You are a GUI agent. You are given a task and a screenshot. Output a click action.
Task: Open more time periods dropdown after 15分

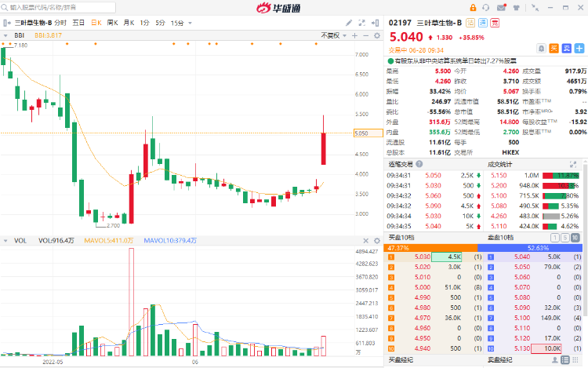190,24
